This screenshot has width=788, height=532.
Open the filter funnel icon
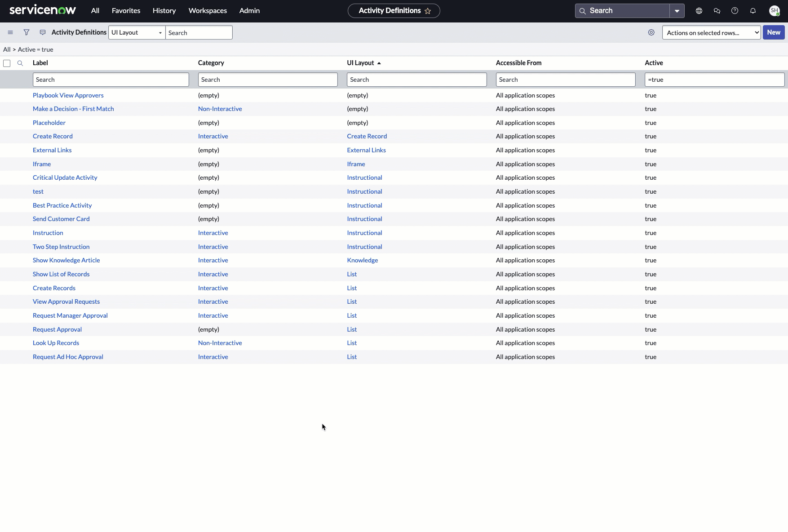pyautogui.click(x=27, y=32)
